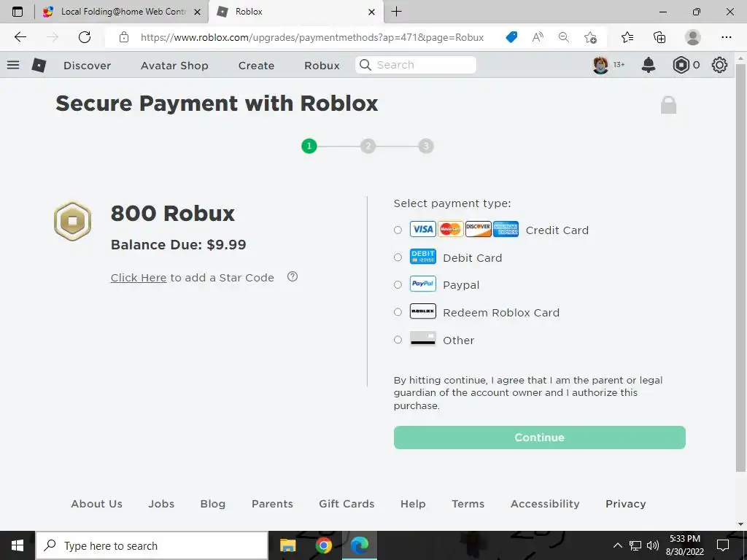The width and height of the screenshot is (747, 560).
Task: Click Here to add a Star Code
Action: pos(138,277)
